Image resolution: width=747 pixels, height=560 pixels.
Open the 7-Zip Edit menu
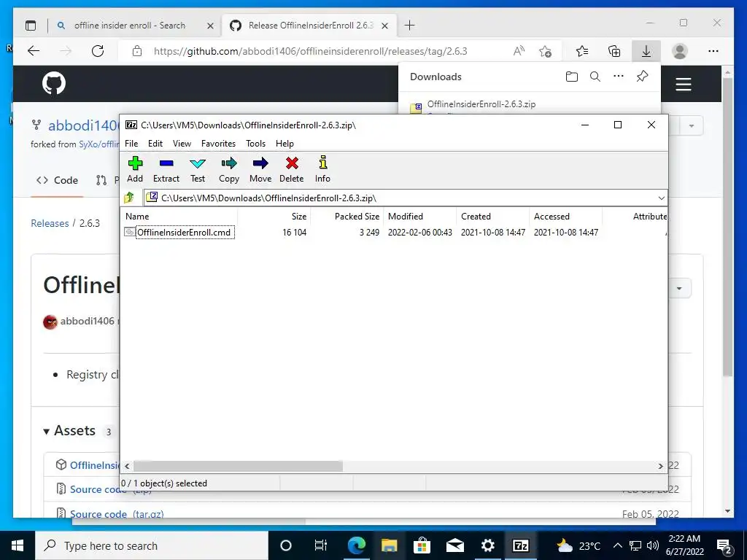(x=155, y=144)
